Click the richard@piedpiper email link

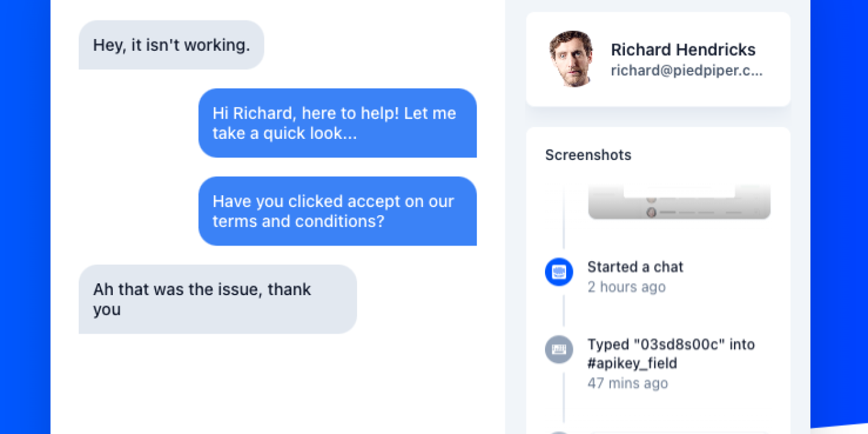coord(687,70)
